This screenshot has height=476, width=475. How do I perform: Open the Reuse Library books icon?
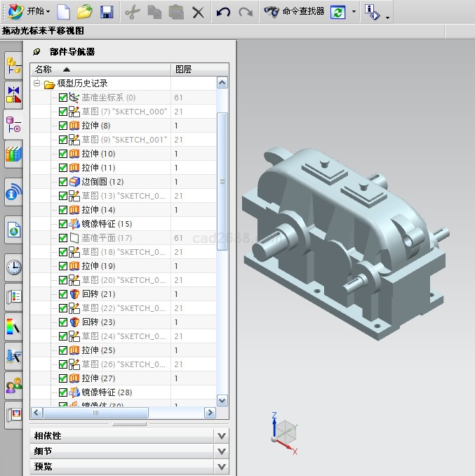[13, 154]
